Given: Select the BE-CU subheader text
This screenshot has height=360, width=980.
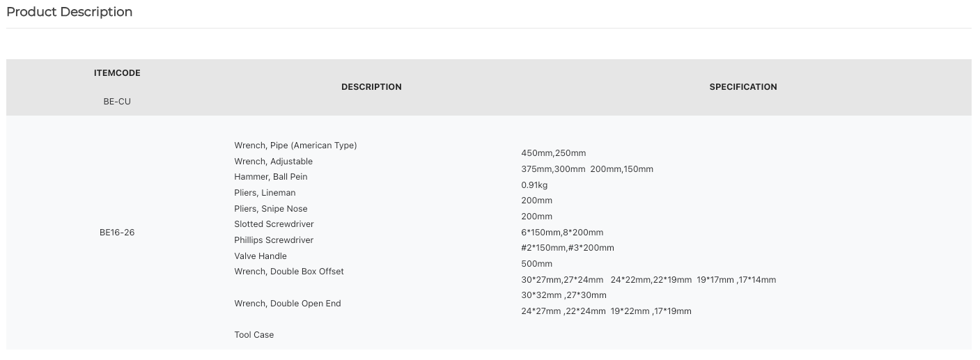Looking at the screenshot, I should (x=117, y=102).
